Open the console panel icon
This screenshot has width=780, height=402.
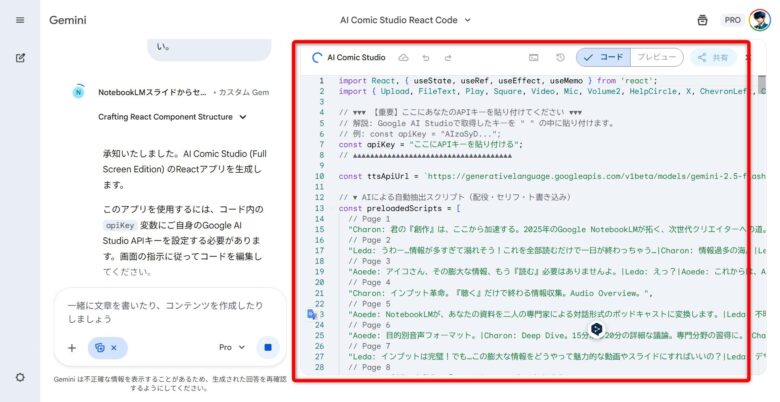534,58
